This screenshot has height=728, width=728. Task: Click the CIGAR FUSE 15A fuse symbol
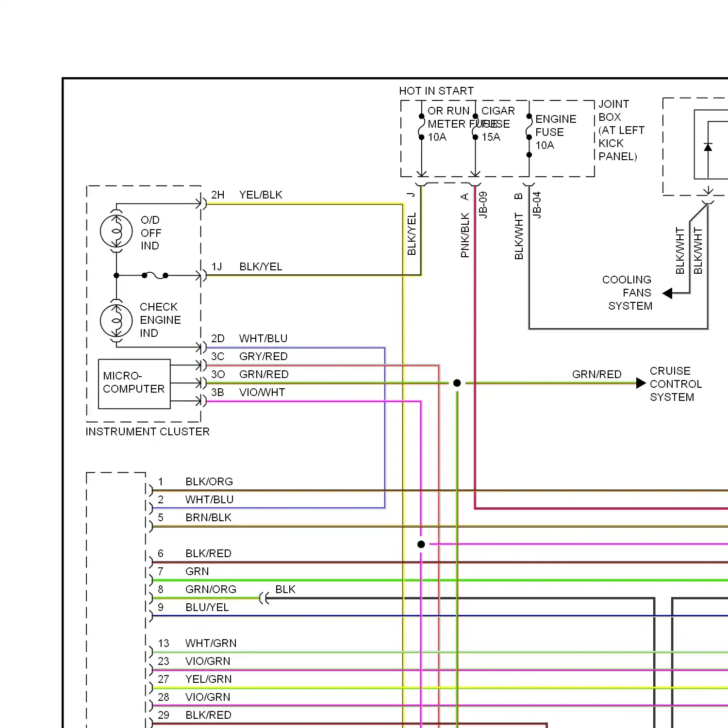tap(476, 127)
